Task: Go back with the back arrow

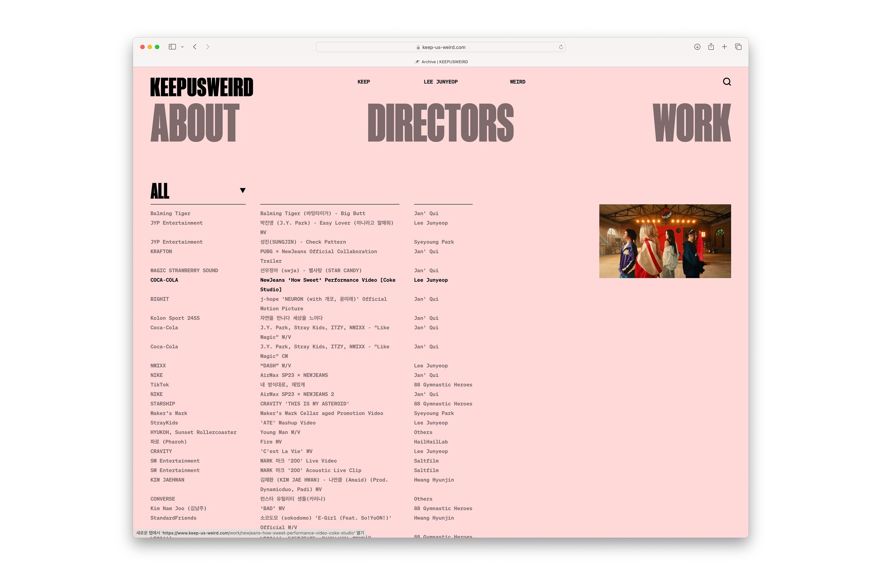Action: [x=195, y=47]
